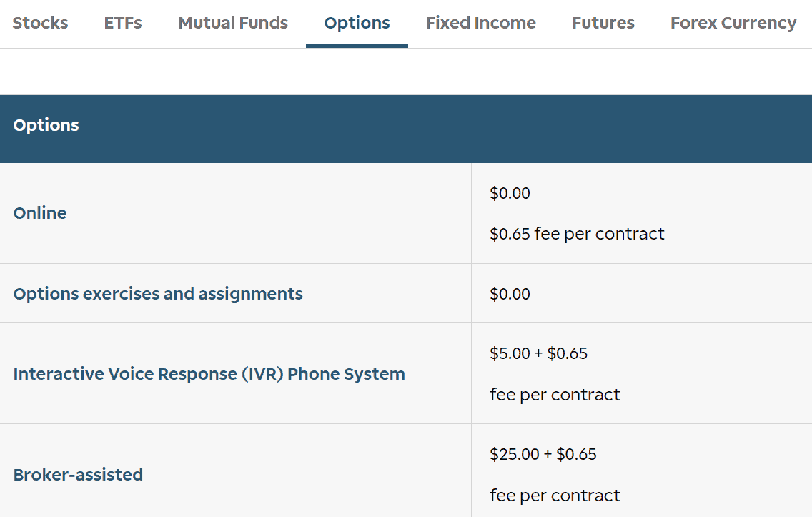Click the Online row of the table
The width and height of the screenshot is (812, 517).
tap(236, 212)
